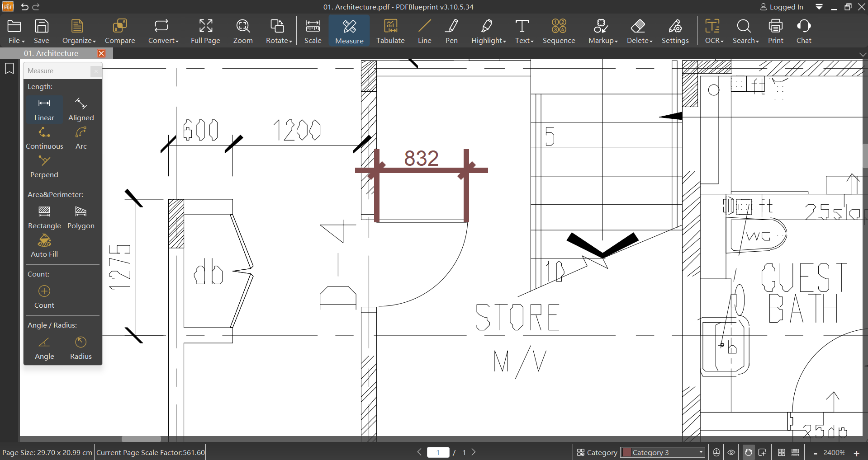Open the Category manager icon
The width and height of the screenshot is (868, 460).
[x=581, y=452]
